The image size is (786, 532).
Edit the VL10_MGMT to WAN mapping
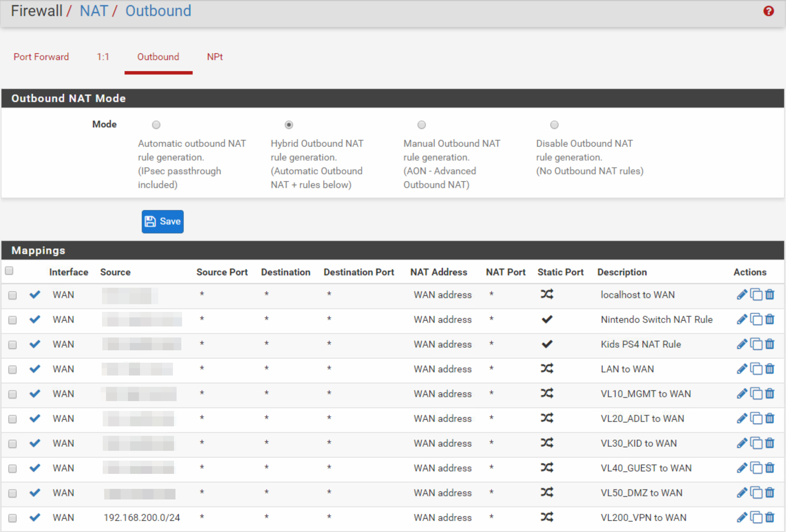coord(741,394)
